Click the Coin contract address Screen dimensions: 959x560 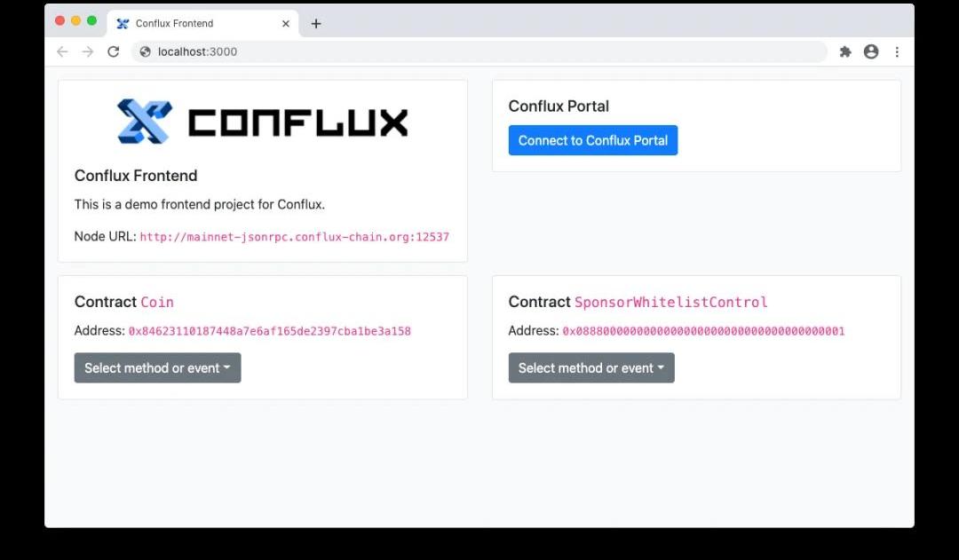[x=269, y=331]
